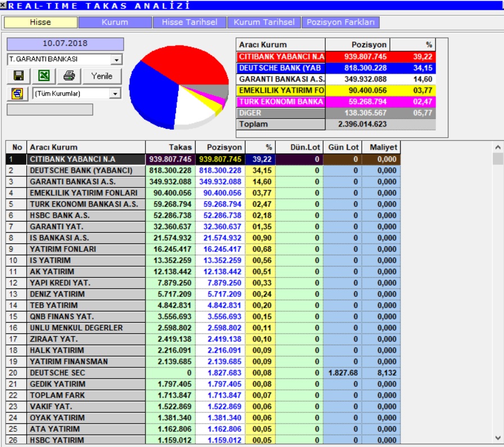The image size is (504, 447).
Task: Click the table's scroll down arrow
Action: click(x=498, y=437)
